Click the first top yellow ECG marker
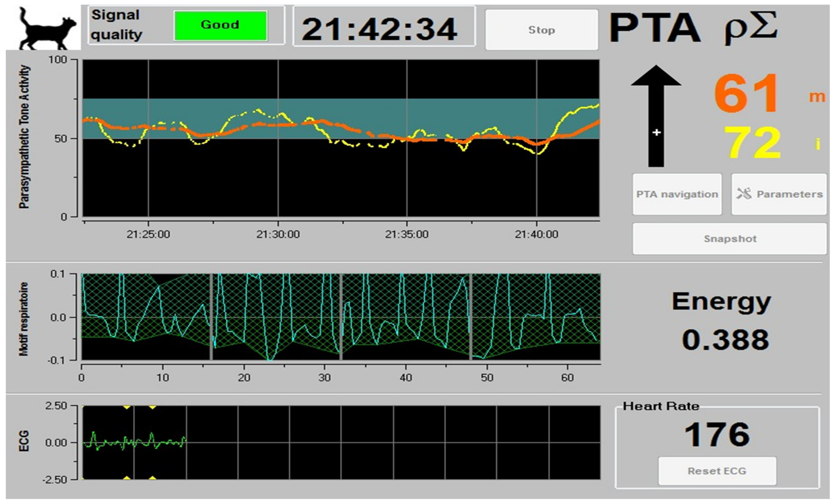This screenshot has width=835, height=504. click(126, 407)
